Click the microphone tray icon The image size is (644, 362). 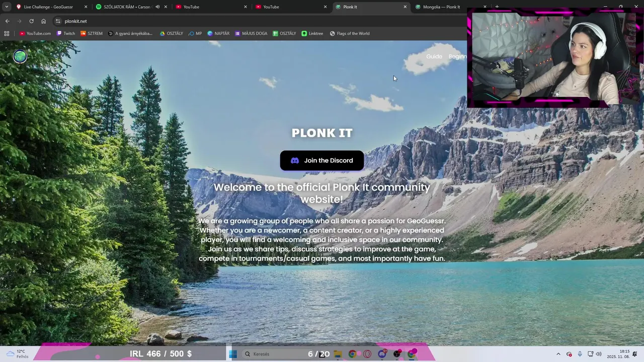(x=580, y=354)
